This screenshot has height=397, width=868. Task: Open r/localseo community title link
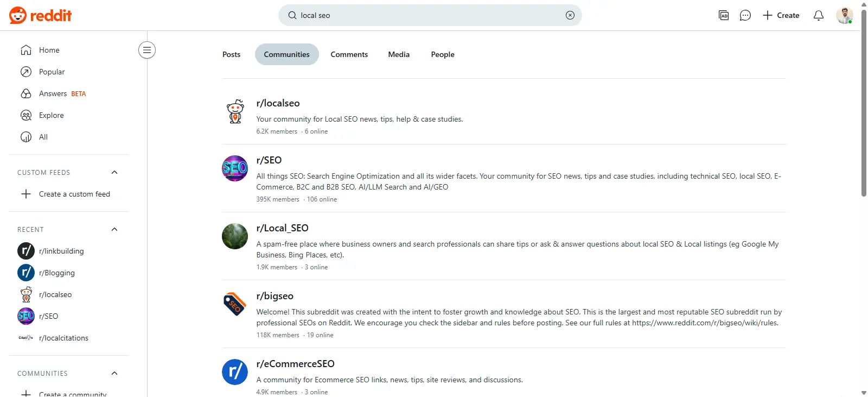pos(278,103)
